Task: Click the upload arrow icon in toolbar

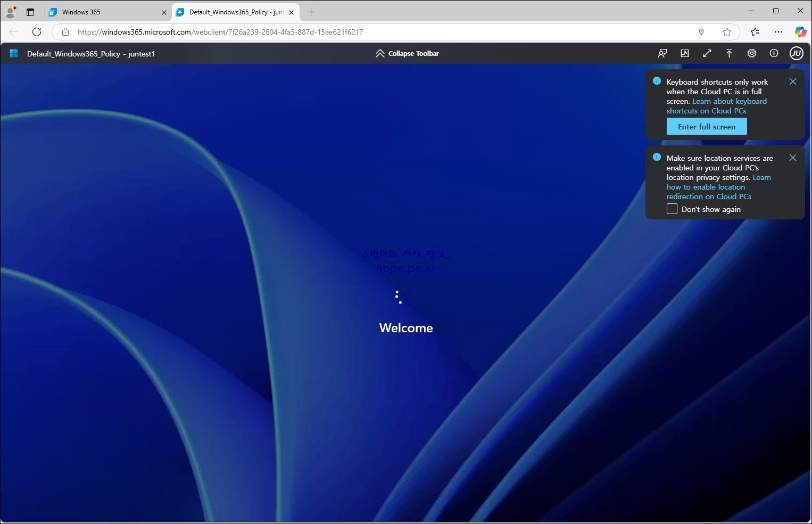Action: pyautogui.click(x=730, y=53)
